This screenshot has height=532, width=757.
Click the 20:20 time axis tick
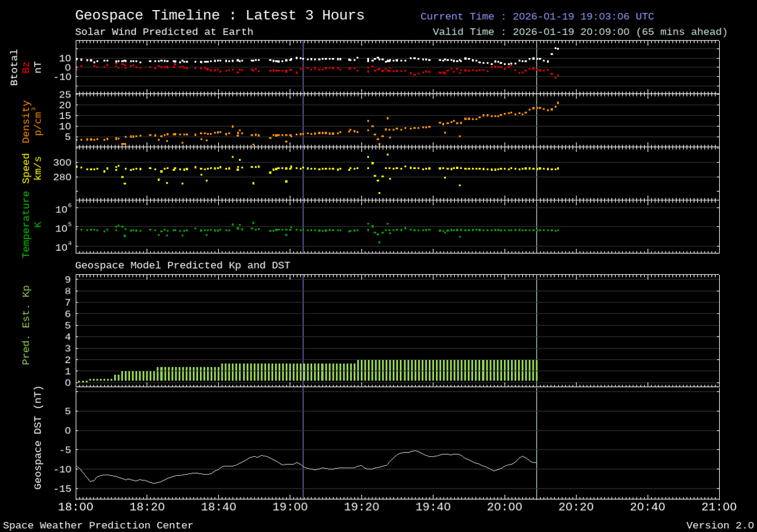(x=576, y=507)
